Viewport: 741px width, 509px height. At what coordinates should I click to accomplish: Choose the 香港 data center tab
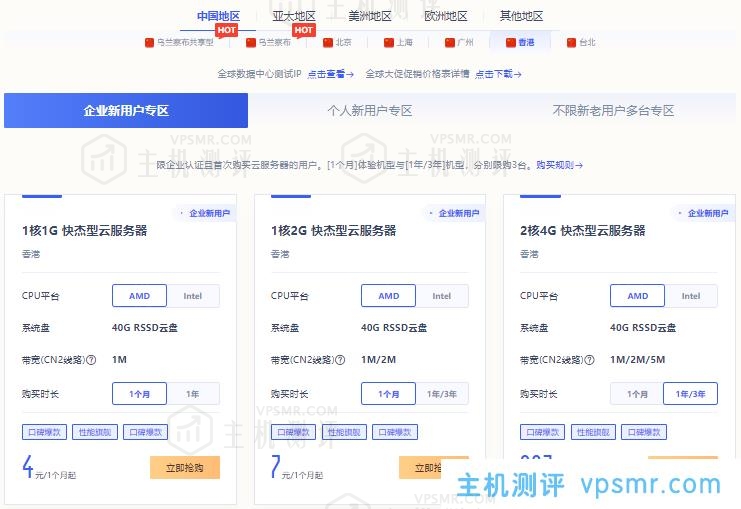tap(520, 43)
